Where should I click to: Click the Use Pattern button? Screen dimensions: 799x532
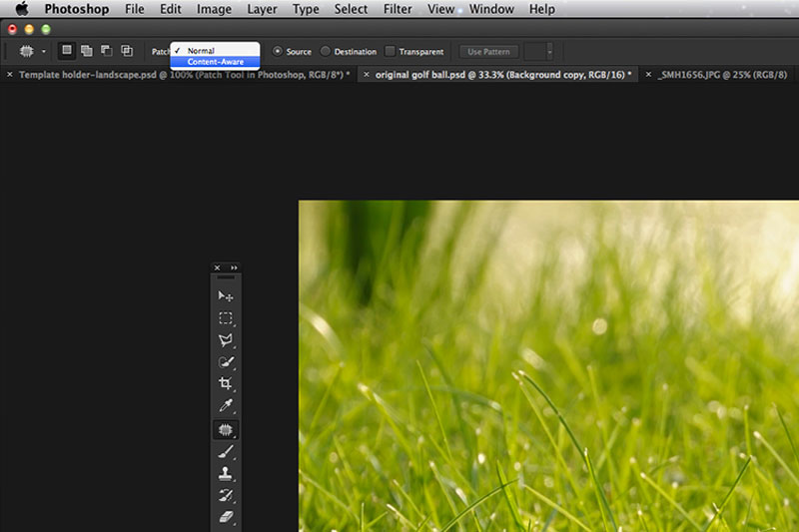488,51
